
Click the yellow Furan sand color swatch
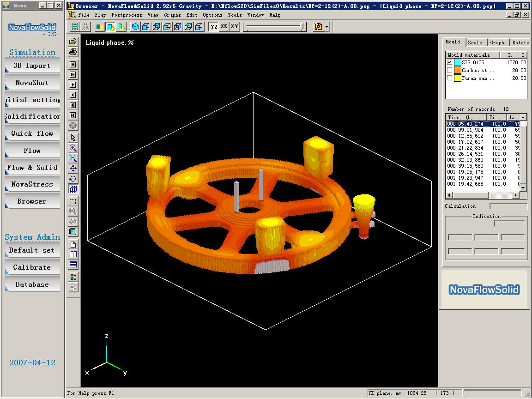tap(457, 78)
